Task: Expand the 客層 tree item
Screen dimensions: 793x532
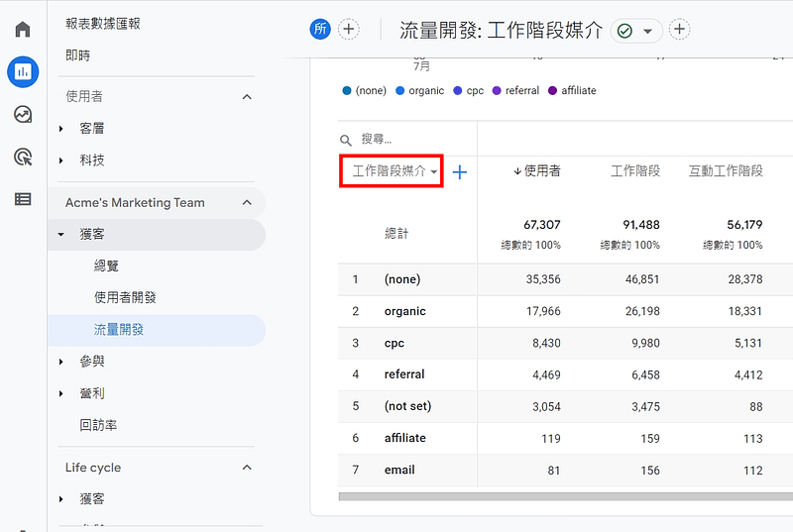Action: point(60,129)
